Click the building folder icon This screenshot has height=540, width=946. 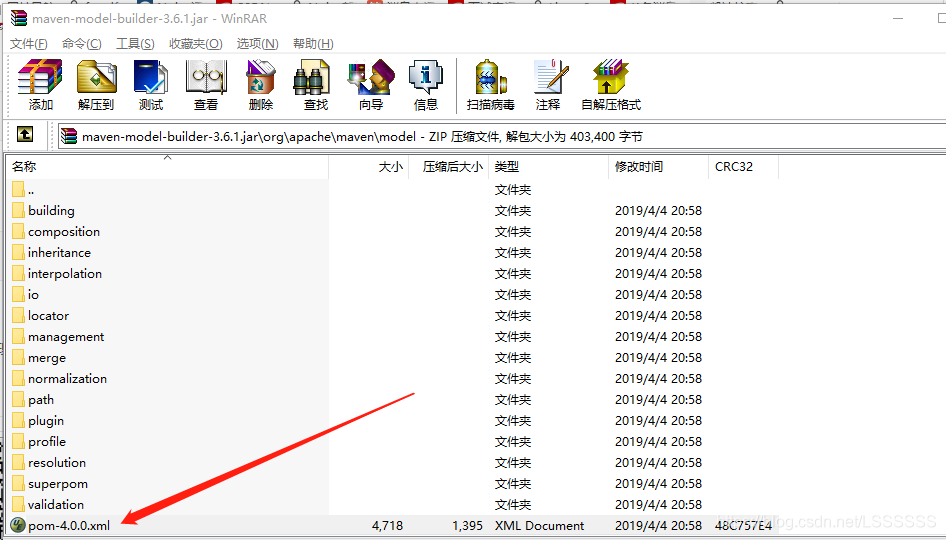point(18,210)
